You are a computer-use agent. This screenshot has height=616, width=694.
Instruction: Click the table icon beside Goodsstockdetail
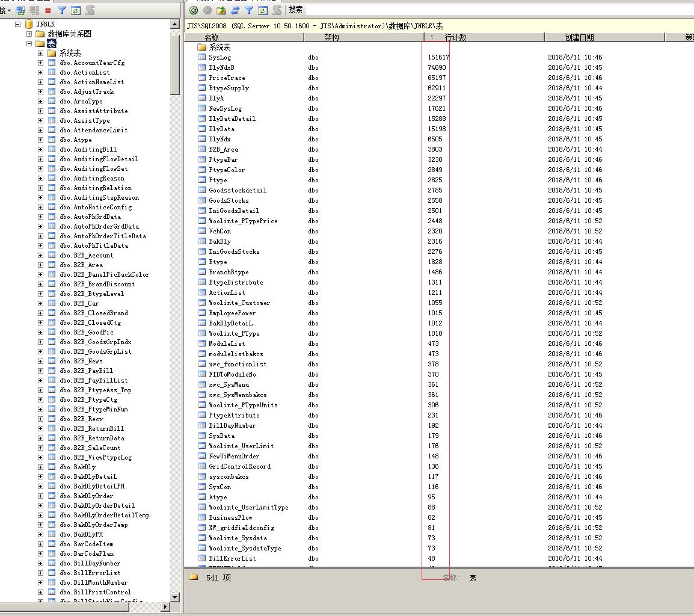(202, 190)
